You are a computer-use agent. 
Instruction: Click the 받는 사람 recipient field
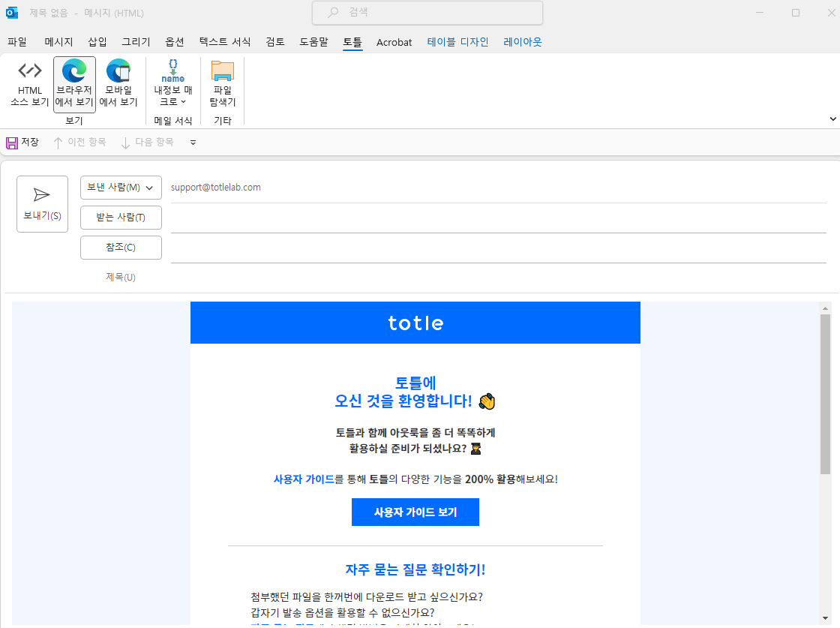coord(498,218)
